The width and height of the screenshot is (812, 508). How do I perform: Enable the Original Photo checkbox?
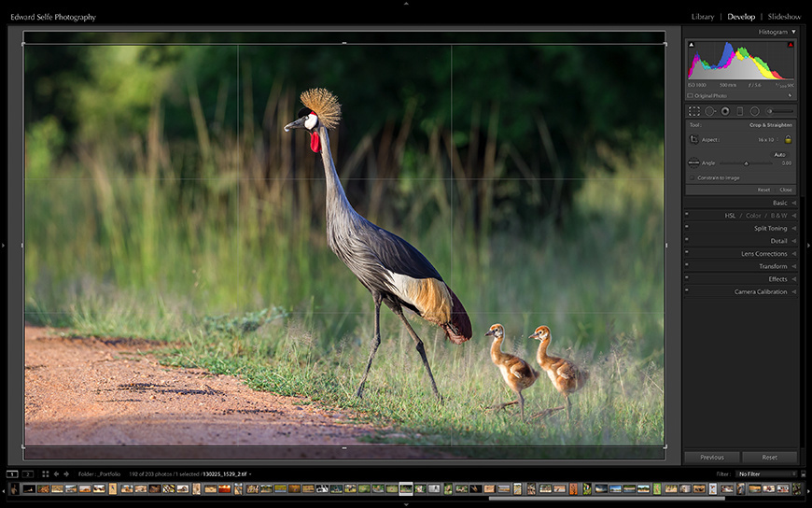(690, 96)
